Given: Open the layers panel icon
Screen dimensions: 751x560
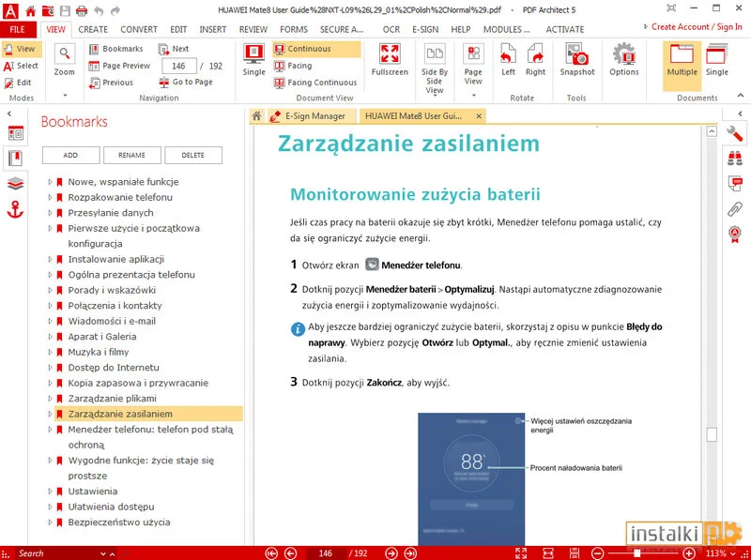Looking at the screenshot, I should point(15,184).
